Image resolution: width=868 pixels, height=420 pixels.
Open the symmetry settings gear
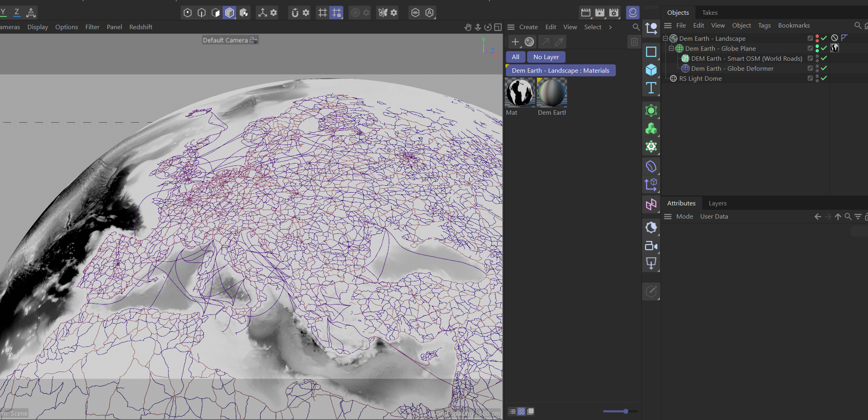tap(394, 13)
